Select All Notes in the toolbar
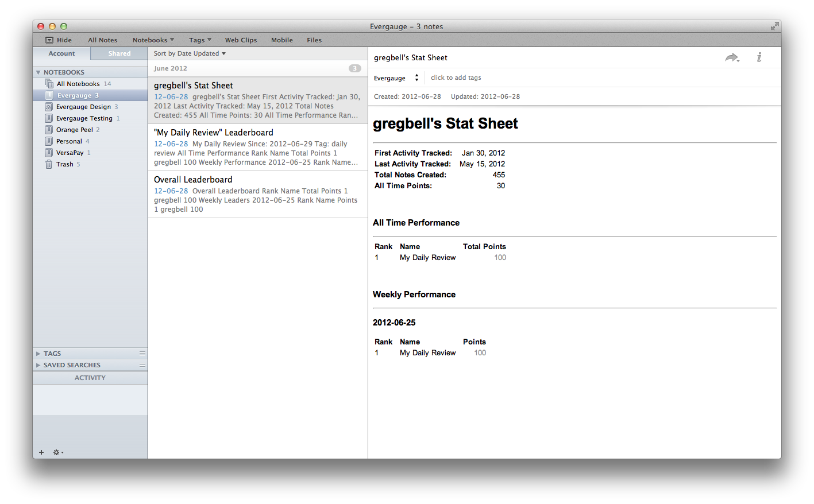This screenshot has width=814, height=504. tap(103, 40)
